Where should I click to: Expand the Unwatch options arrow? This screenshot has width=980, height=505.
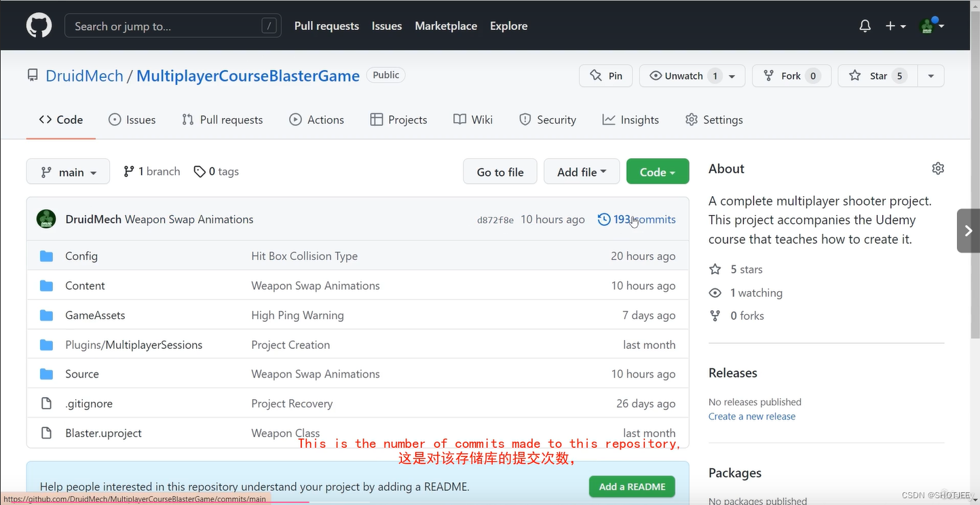[733, 76]
